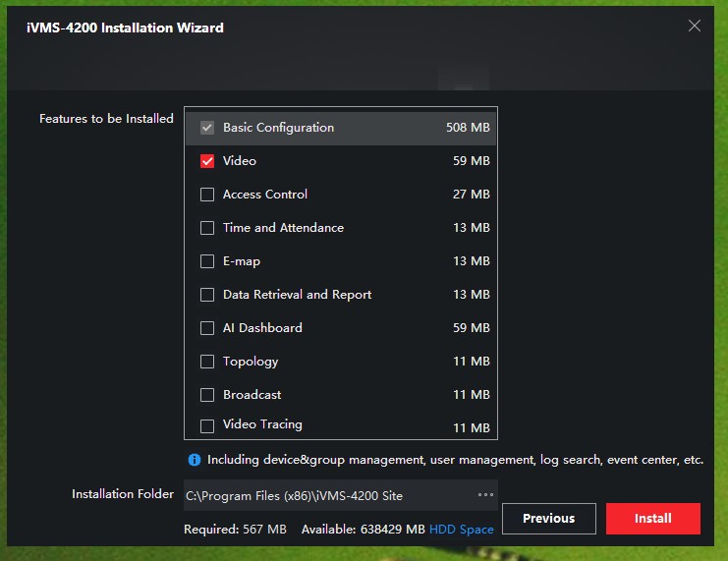Open folder browser with three-dots button
Screen dimensions: 728x561
484,495
